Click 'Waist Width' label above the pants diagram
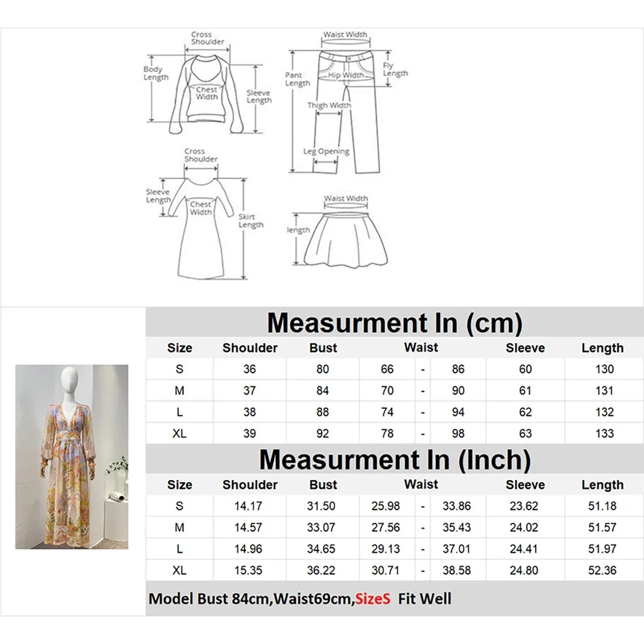The width and height of the screenshot is (644, 644). point(345,35)
